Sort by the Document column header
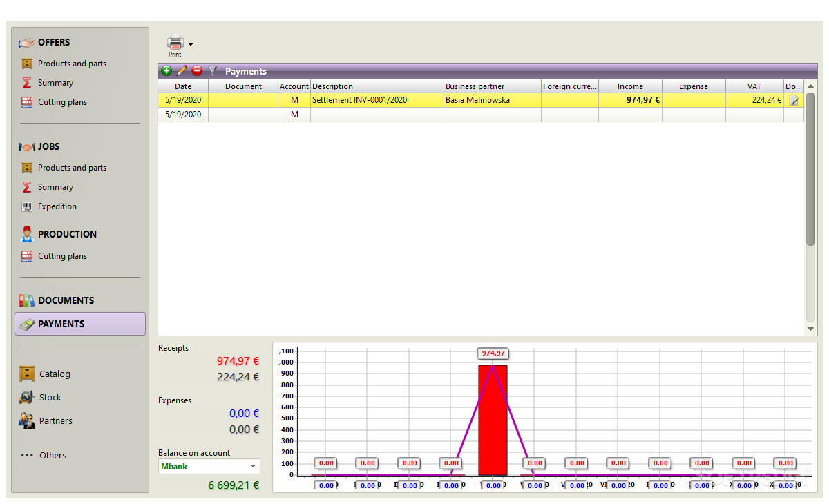This screenshot has width=829, height=504. pos(243,86)
